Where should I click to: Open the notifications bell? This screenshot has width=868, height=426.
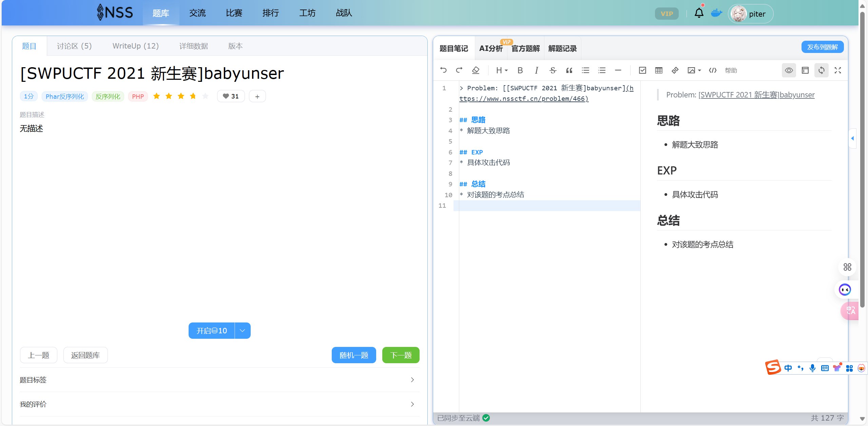(x=699, y=13)
